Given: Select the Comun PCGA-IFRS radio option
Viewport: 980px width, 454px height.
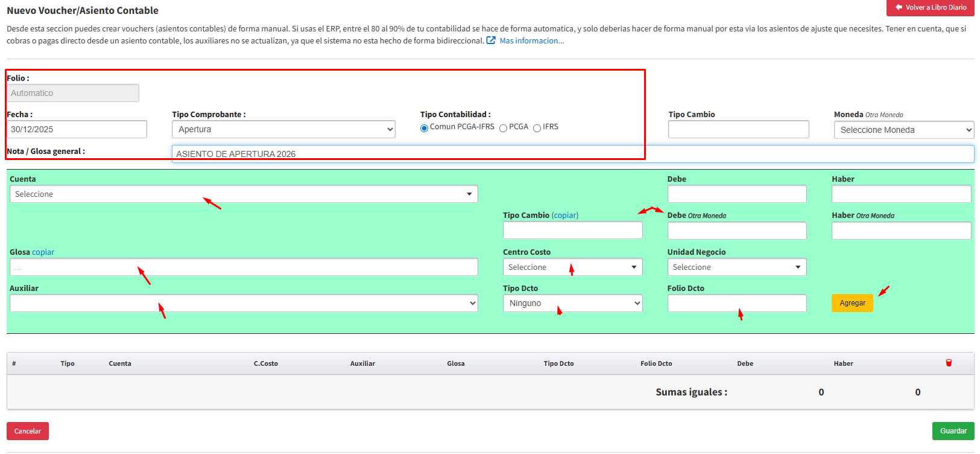Looking at the screenshot, I should [425, 128].
